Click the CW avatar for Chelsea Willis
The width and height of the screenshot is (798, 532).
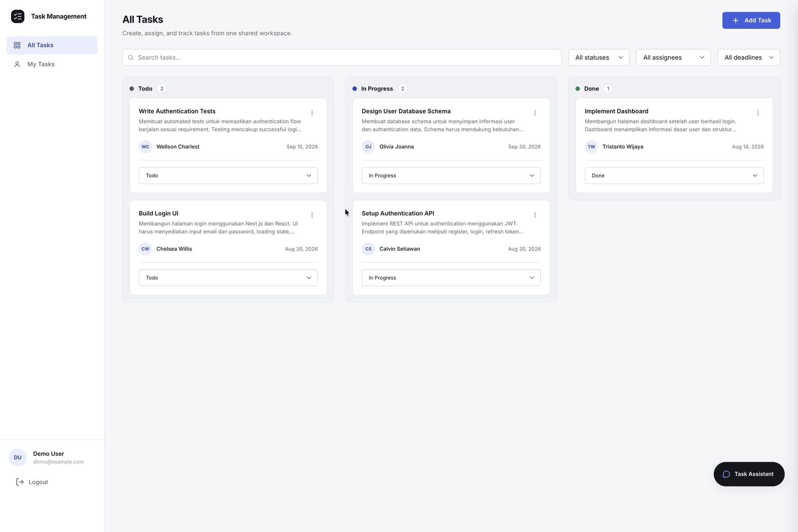[145, 249]
